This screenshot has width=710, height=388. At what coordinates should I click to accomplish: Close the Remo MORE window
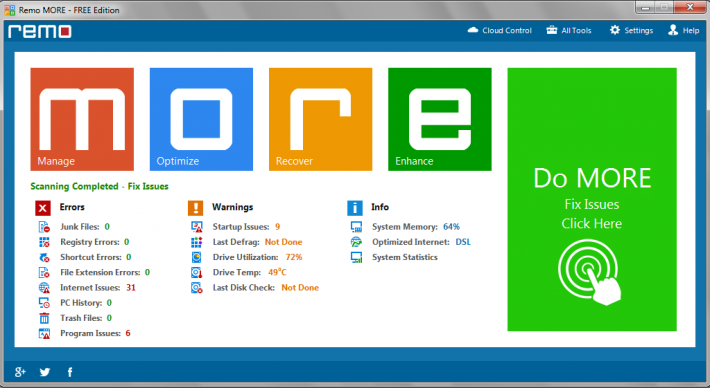(690, 7)
